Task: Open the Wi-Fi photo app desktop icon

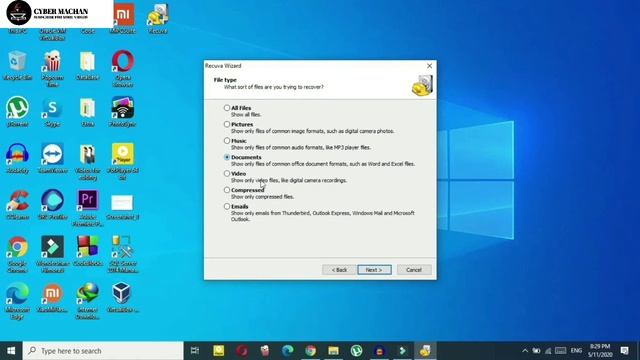Action: pos(122,112)
